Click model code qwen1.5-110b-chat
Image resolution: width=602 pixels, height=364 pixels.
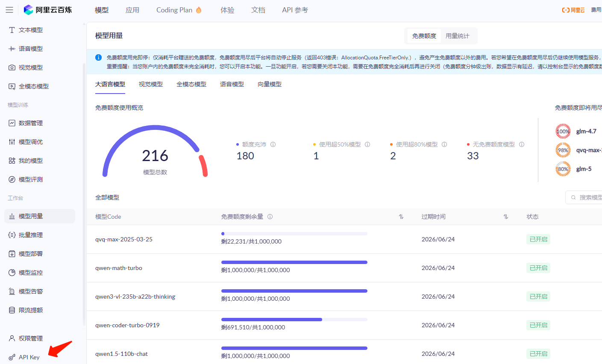pyautogui.click(x=122, y=354)
